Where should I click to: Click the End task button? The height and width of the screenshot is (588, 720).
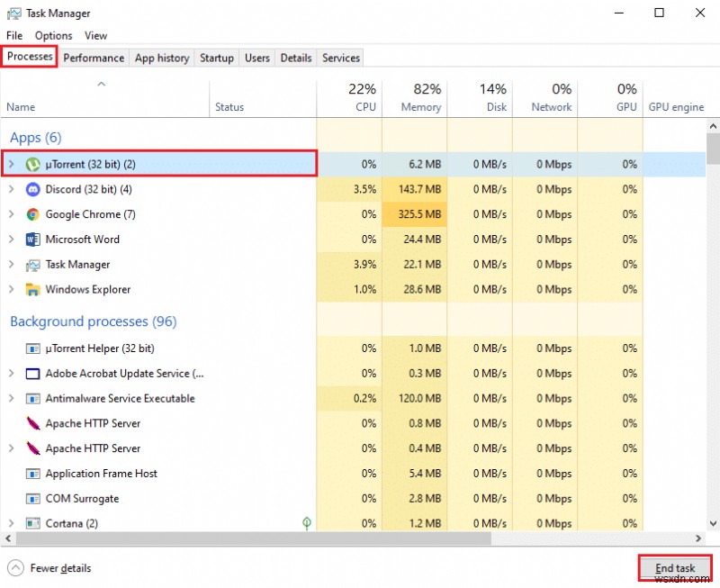[x=675, y=568]
